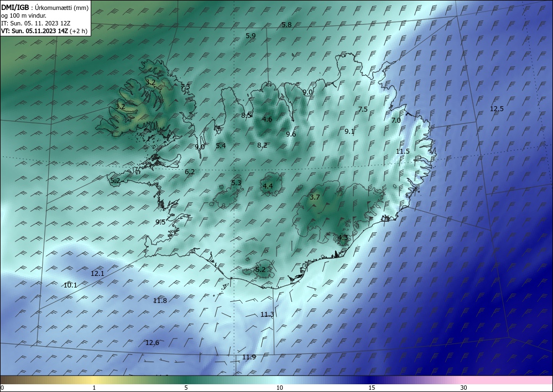Viewport: 553px width, 392px height.
Task: Click the 5.3 value on the glacier
Action: tap(236, 182)
